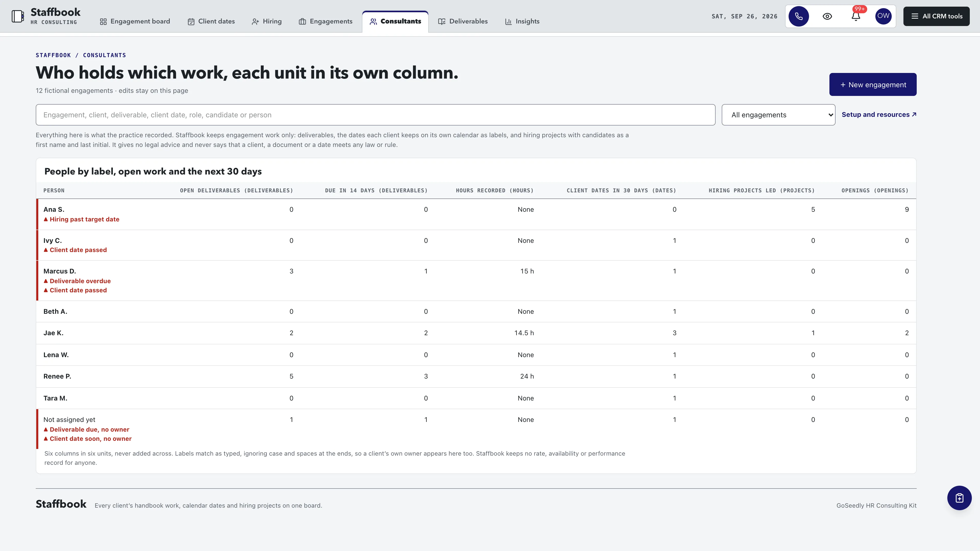Click 'Hiring past target date' warning under Ana S.
The width and height of the screenshot is (980, 551).
[x=81, y=219]
